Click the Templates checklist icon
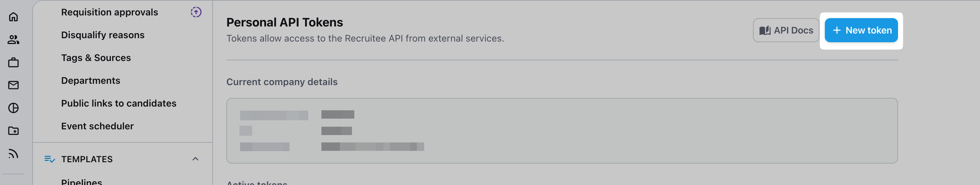980x185 pixels. (x=49, y=159)
